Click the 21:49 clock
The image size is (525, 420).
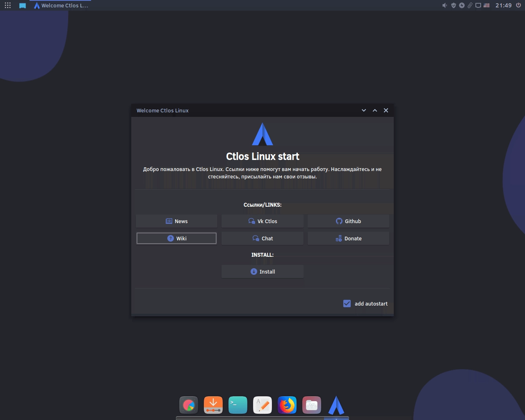point(503,5)
